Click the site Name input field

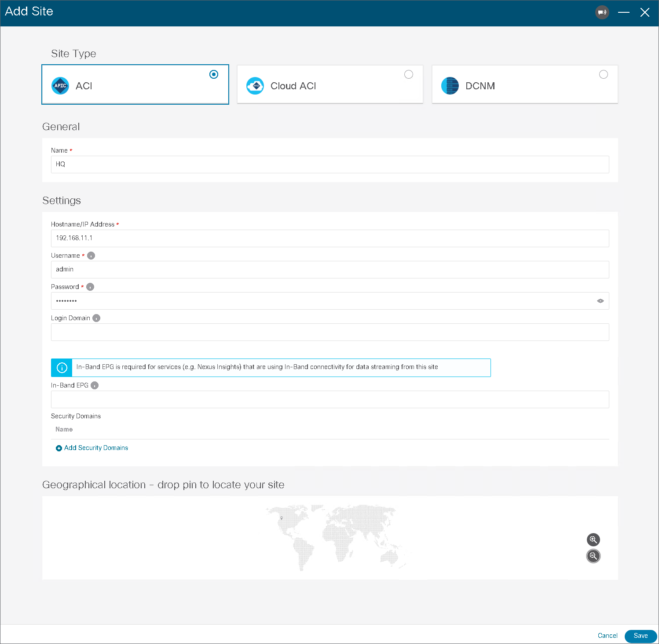330,165
